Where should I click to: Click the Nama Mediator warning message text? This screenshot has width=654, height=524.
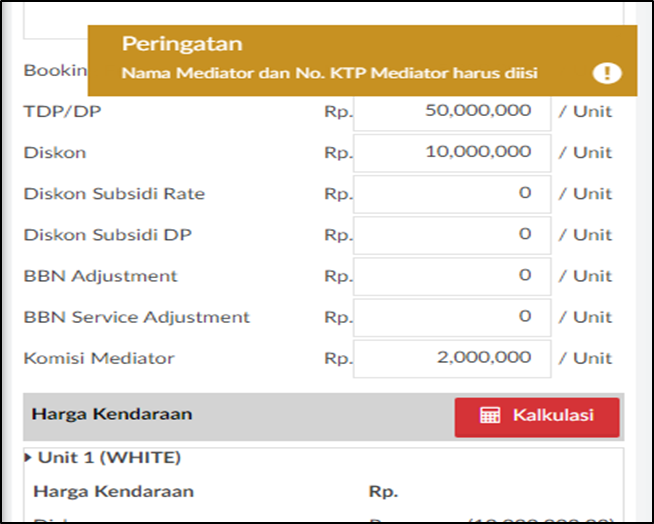(330, 73)
